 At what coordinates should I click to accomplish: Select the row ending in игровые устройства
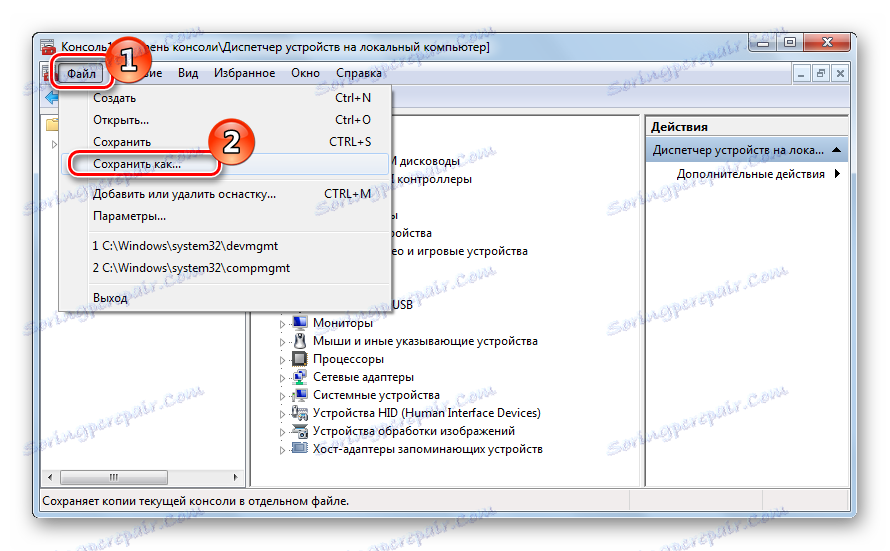[x=460, y=251]
